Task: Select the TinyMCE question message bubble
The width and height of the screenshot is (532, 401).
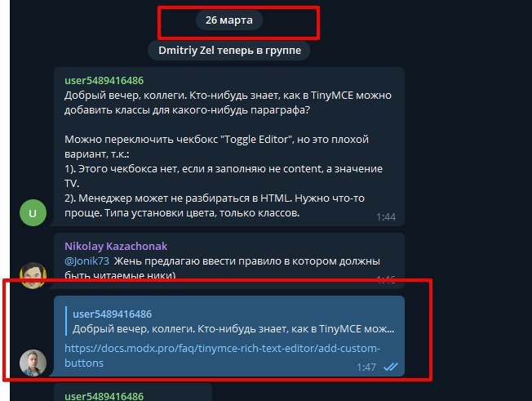Action: tap(229, 147)
